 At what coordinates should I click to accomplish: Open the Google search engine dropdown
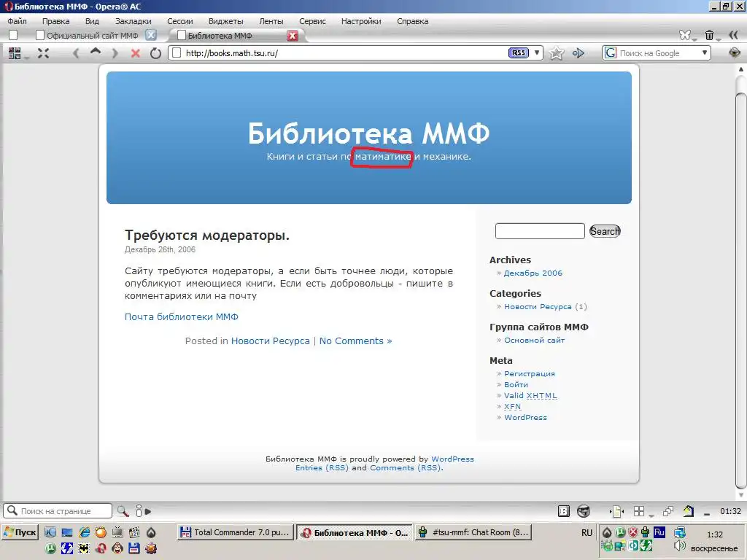tap(705, 53)
